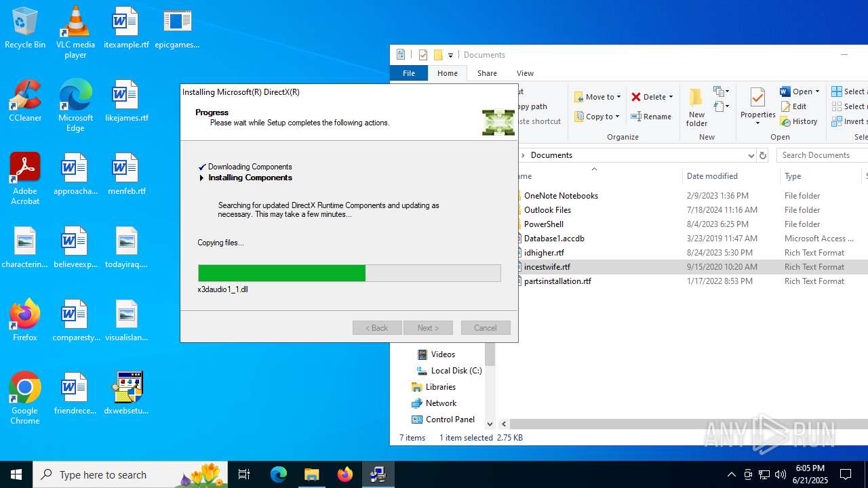
Task: Open the File menu in Explorer
Action: [409, 73]
